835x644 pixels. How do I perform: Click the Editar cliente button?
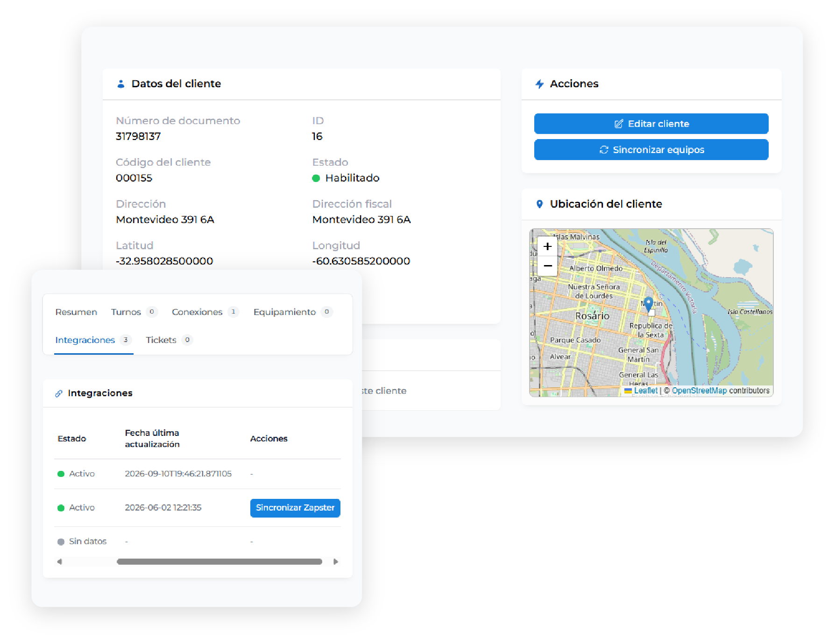coord(651,124)
